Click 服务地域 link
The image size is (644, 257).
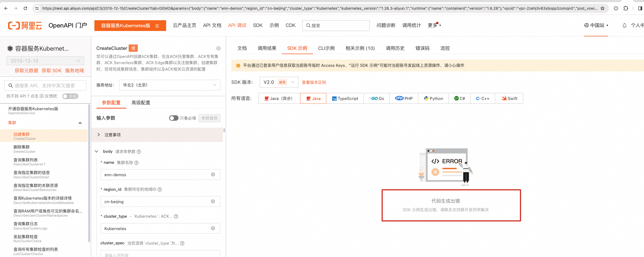74,71
